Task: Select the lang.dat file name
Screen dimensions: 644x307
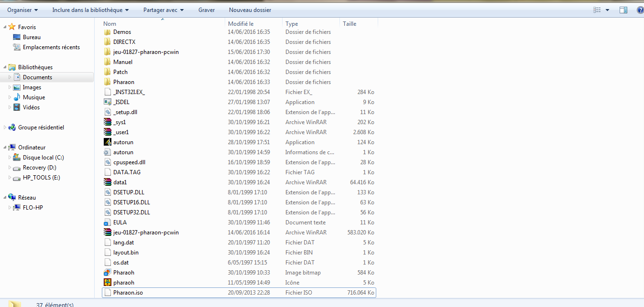Action: click(123, 243)
